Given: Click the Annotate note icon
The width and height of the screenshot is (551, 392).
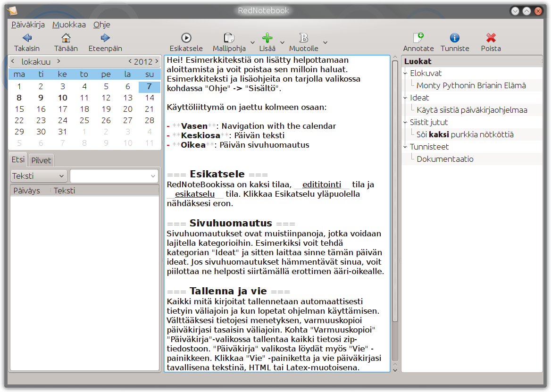Looking at the screenshot, I should tap(418, 38).
